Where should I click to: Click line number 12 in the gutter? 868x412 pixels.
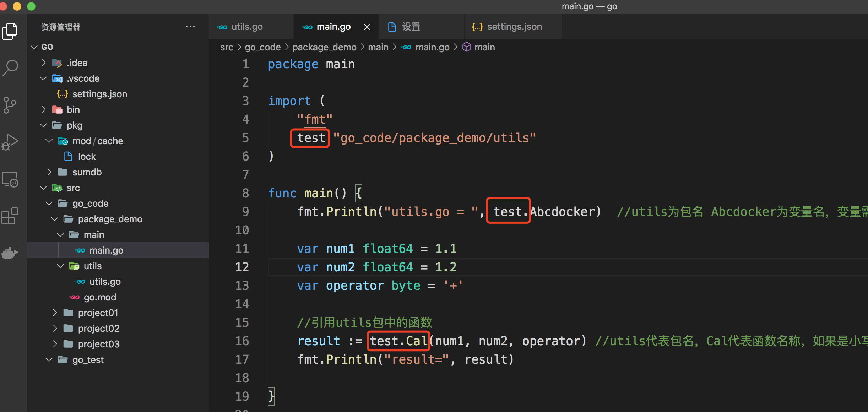click(x=242, y=267)
